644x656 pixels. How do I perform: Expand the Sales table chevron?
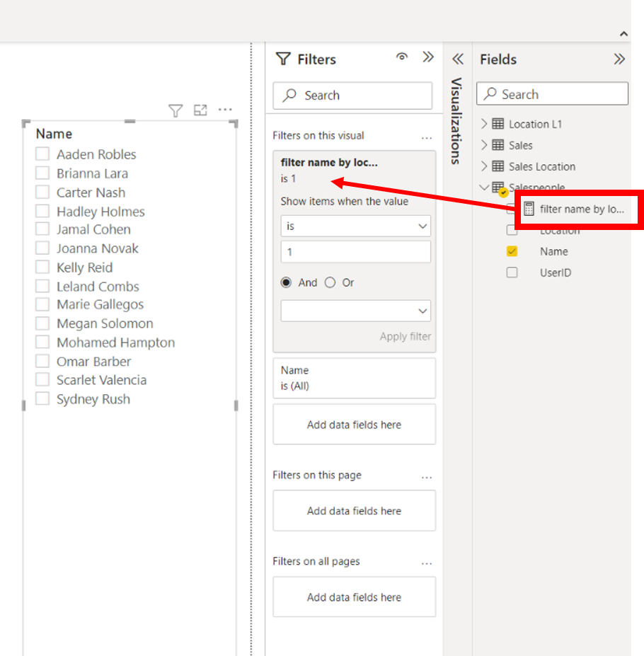pos(484,145)
